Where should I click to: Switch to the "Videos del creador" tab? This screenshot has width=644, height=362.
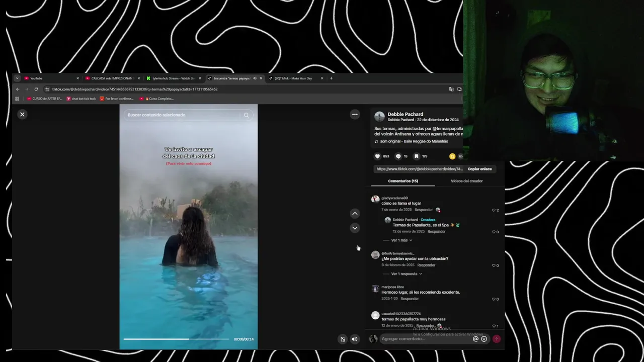(x=466, y=181)
